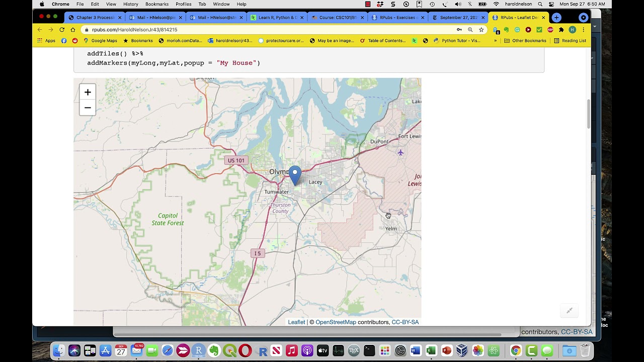644x362 pixels.
Task: Open the AdBlock Plus extension icon
Action: [550, 30]
